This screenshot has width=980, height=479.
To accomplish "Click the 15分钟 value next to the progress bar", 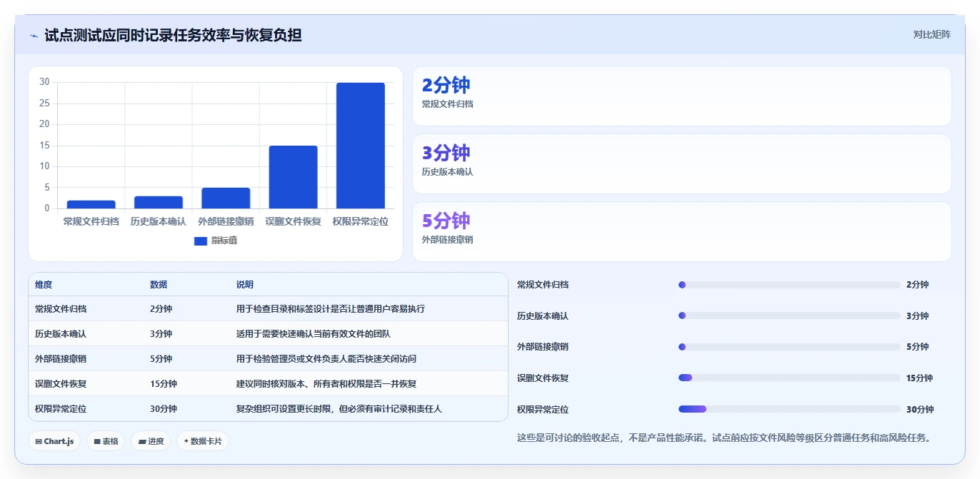I will [x=919, y=378].
